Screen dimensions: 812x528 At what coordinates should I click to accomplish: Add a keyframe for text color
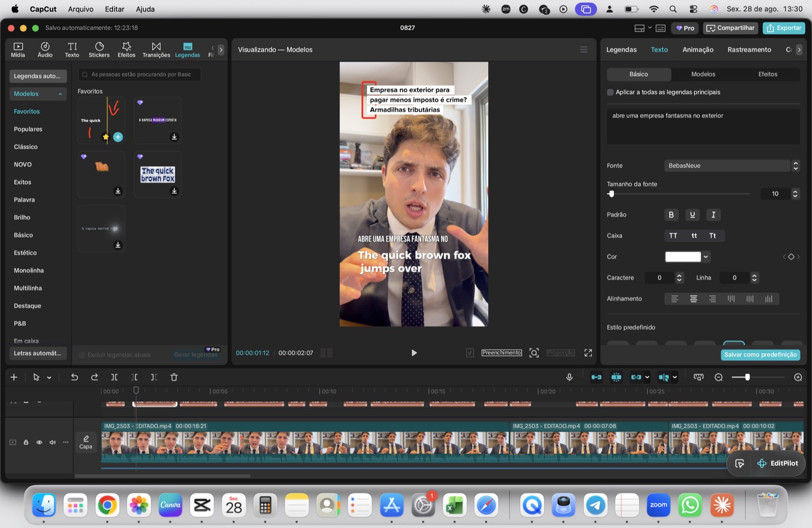click(791, 257)
